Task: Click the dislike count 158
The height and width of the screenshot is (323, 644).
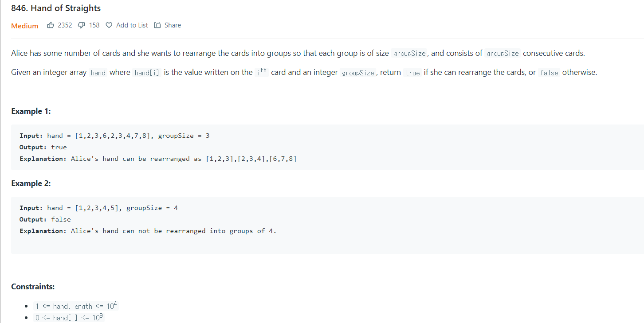Action: tap(94, 25)
